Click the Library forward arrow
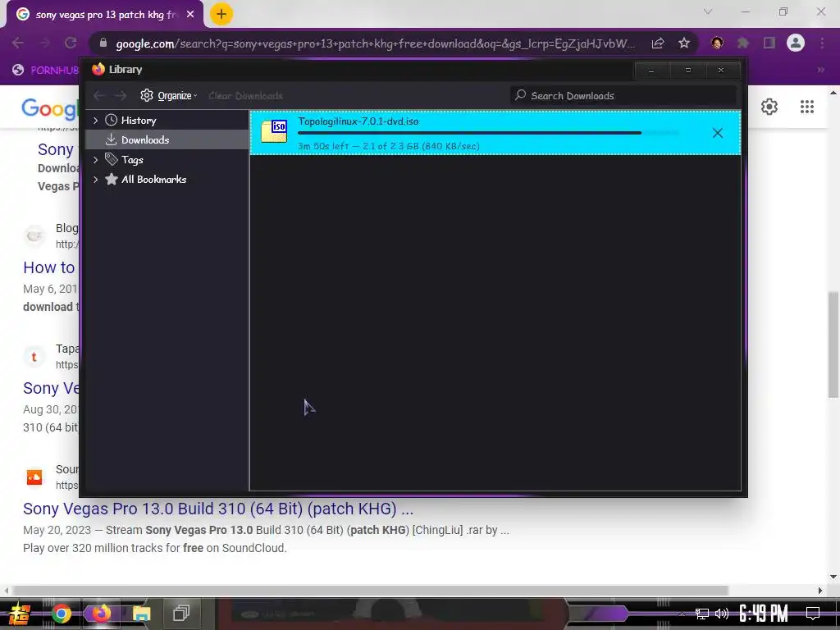This screenshot has height=630, width=840. coord(121,96)
